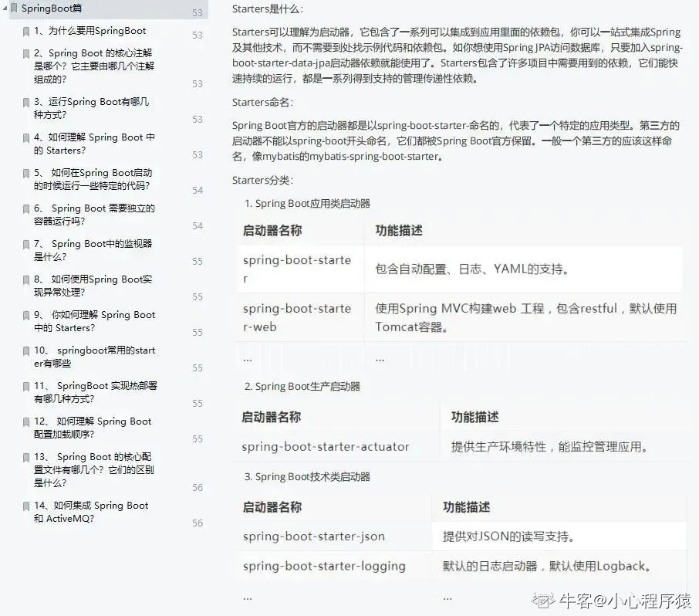Click bookmark icon for 7、Spring Boot中的监视器
699x616 pixels.
[26, 244]
